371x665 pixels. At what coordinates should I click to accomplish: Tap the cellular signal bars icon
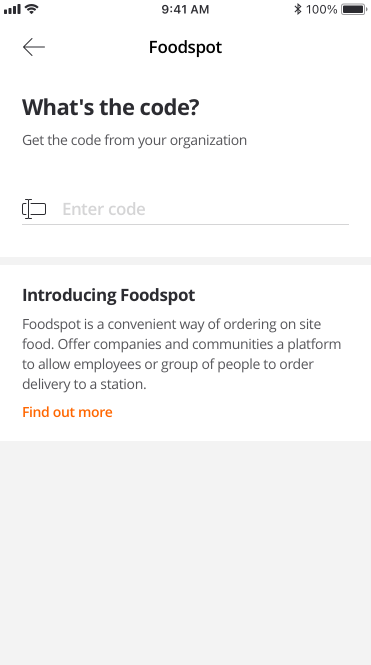pos(12,9)
